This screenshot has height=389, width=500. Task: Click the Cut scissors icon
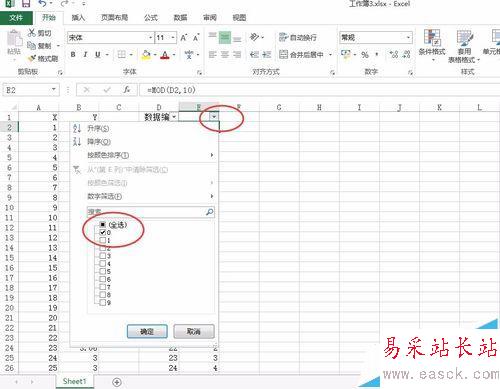pos(32,33)
